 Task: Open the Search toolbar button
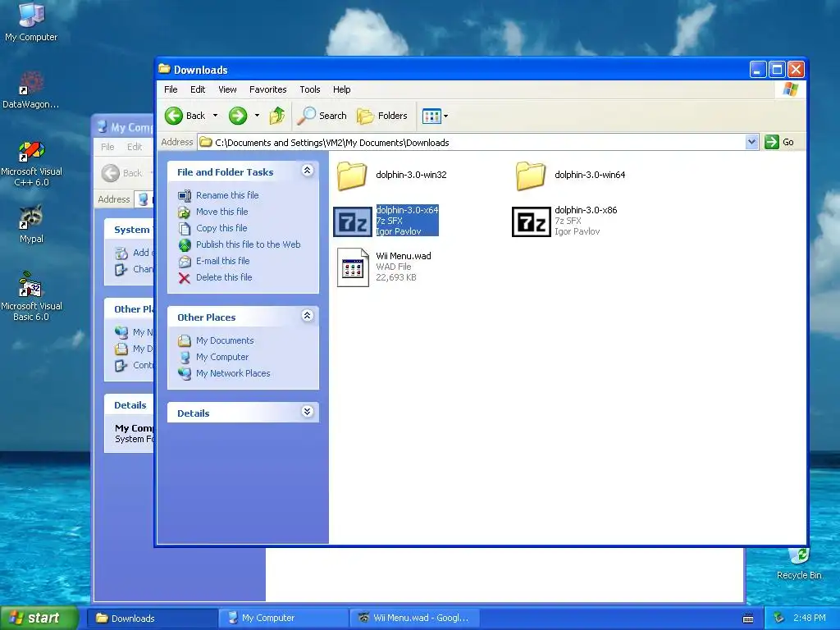click(322, 116)
